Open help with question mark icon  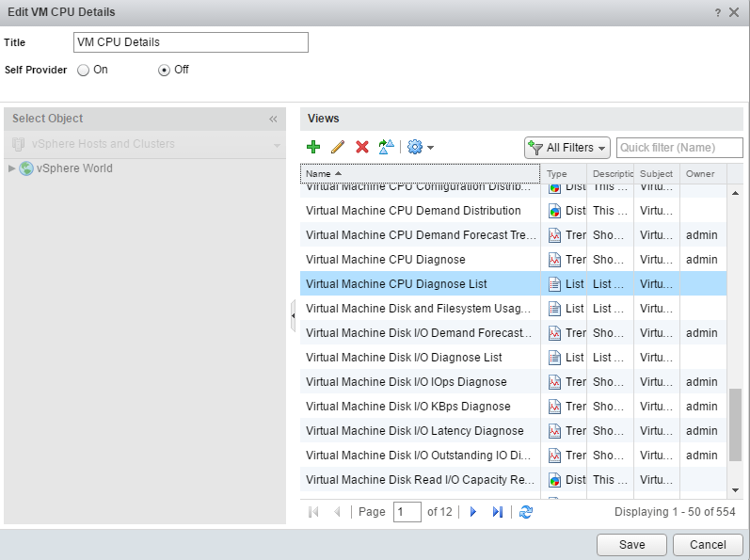[x=717, y=11]
